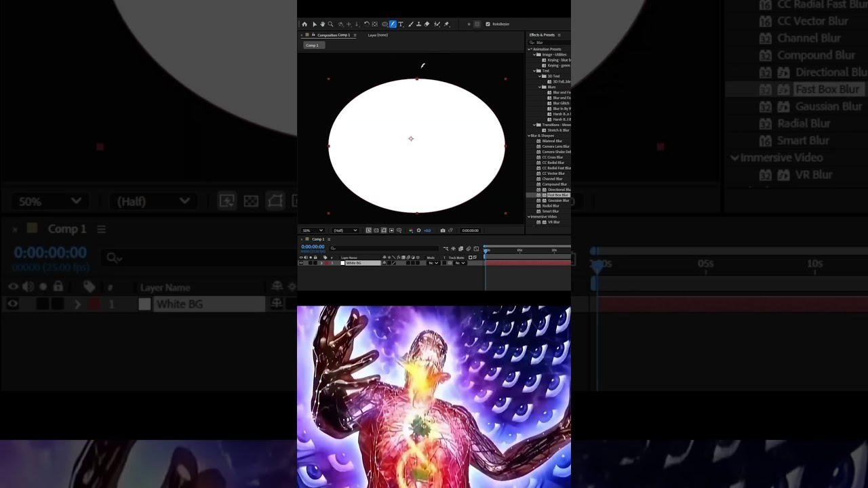The width and height of the screenshot is (868, 488).
Task: Click the blue current time indicator playhead
Action: point(486,251)
